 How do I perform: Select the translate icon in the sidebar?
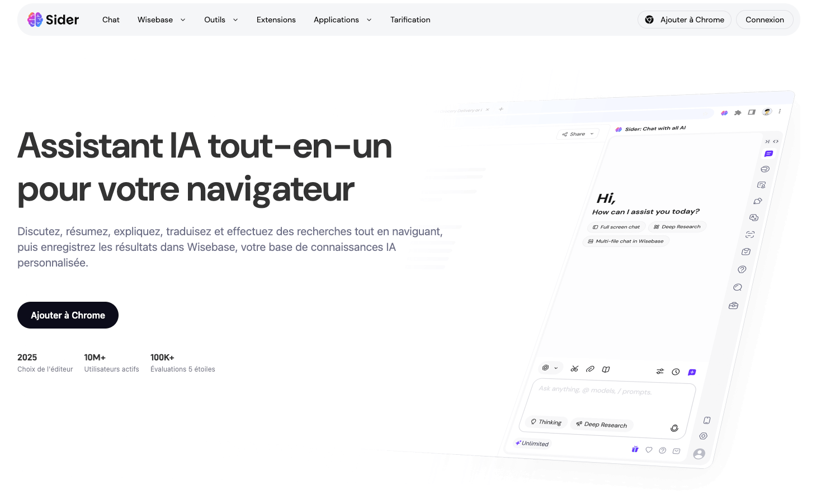754,217
